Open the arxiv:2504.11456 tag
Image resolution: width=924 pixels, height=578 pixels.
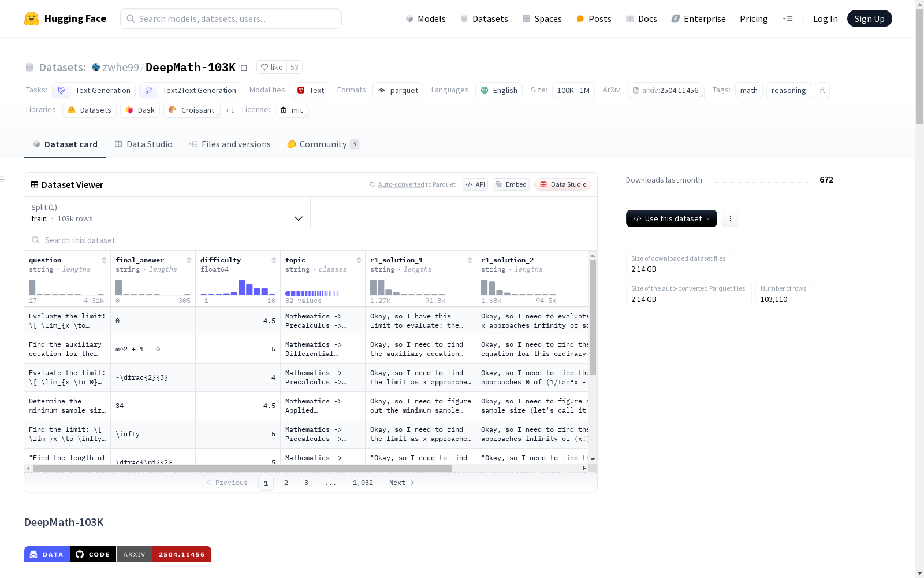pos(665,90)
